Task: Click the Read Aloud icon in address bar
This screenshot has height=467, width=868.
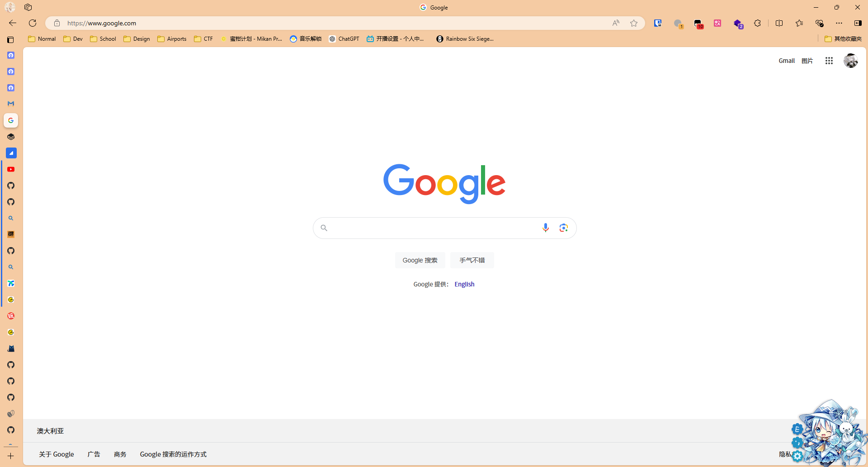Action: click(616, 23)
